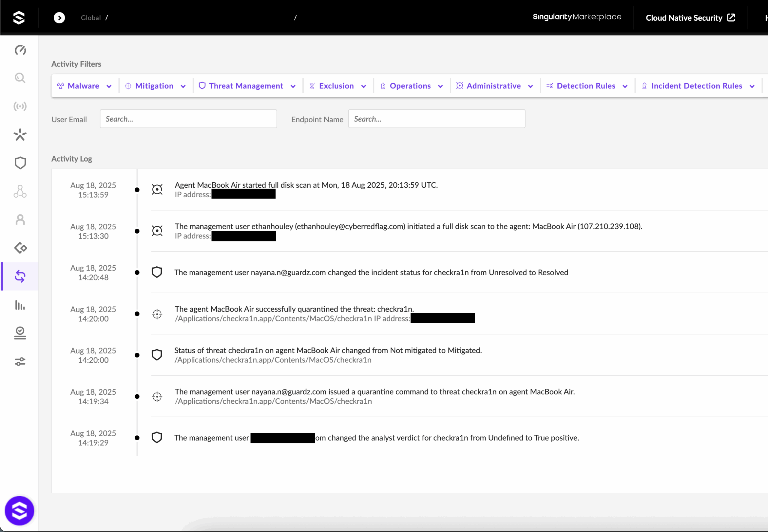Expand the sidebar with the arrow button
The height and width of the screenshot is (532, 768).
(59, 18)
